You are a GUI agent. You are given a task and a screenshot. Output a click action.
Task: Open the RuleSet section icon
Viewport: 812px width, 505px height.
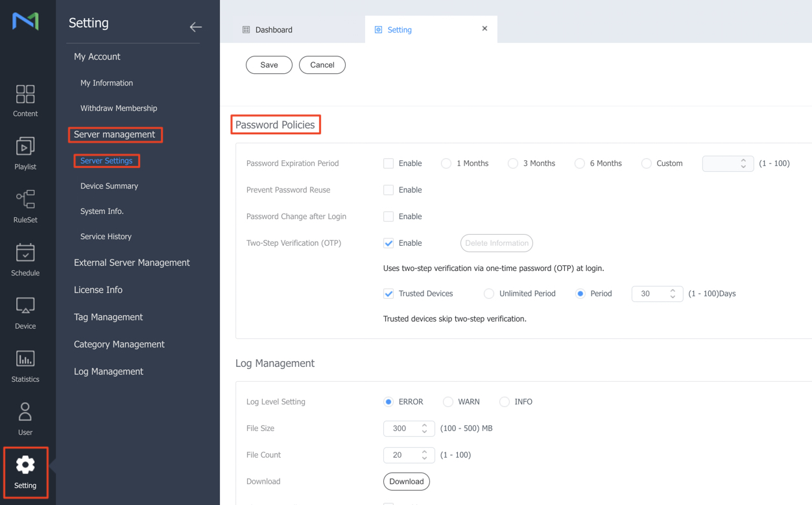25,199
